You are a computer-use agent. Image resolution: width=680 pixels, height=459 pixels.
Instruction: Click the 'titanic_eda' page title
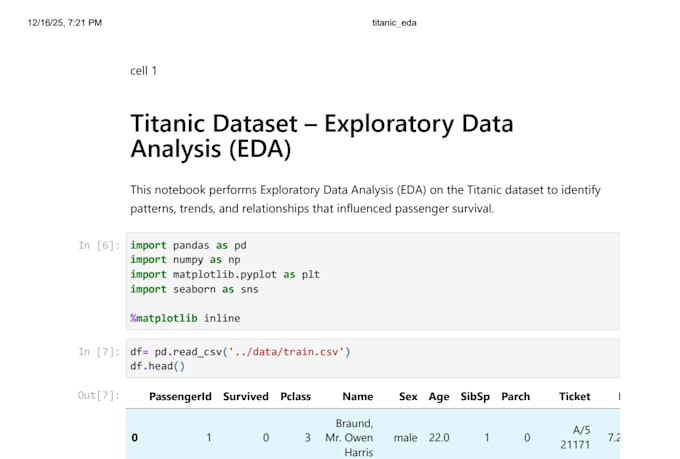coord(394,23)
